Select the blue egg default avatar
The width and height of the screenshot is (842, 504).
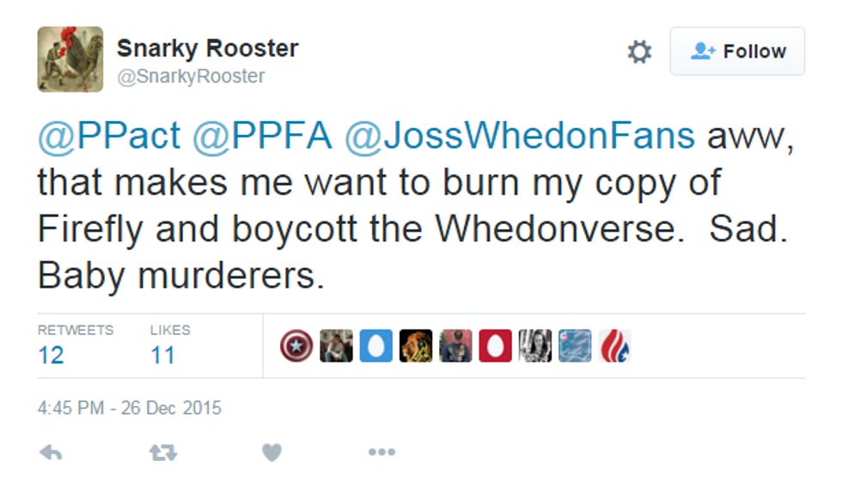376,346
